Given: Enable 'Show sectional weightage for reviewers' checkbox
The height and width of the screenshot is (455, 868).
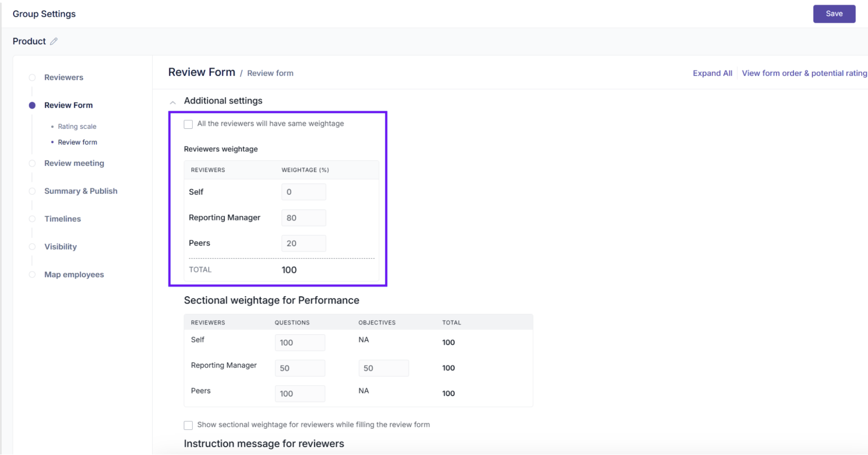Looking at the screenshot, I should (188, 425).
